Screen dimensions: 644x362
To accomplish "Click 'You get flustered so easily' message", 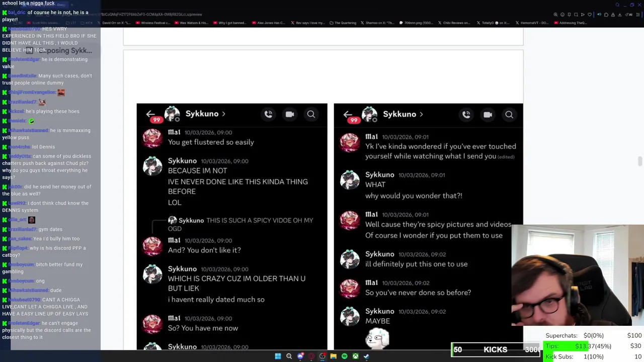I will (211, 142).
